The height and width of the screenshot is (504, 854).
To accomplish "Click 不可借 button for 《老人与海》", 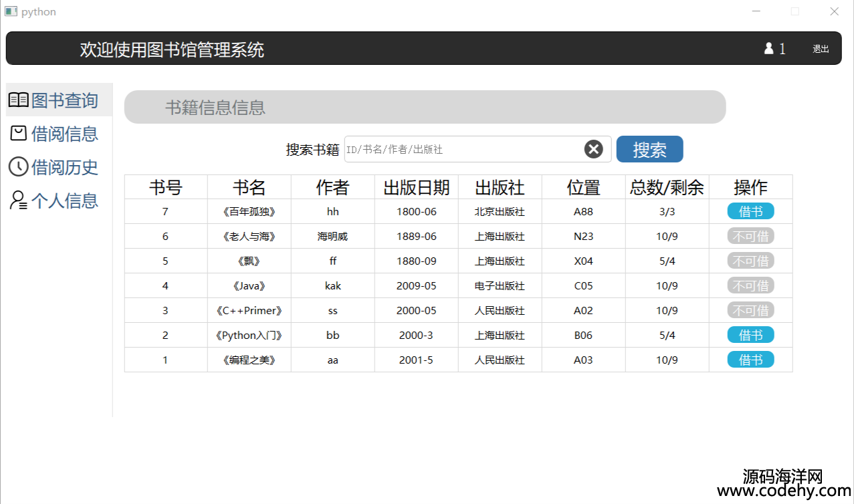I will [750, 236].
